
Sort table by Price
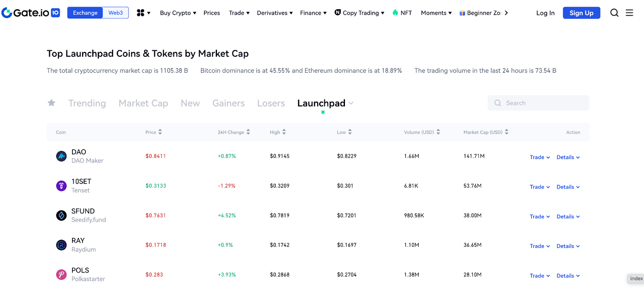pyautogui.click(x=154, y=132)
